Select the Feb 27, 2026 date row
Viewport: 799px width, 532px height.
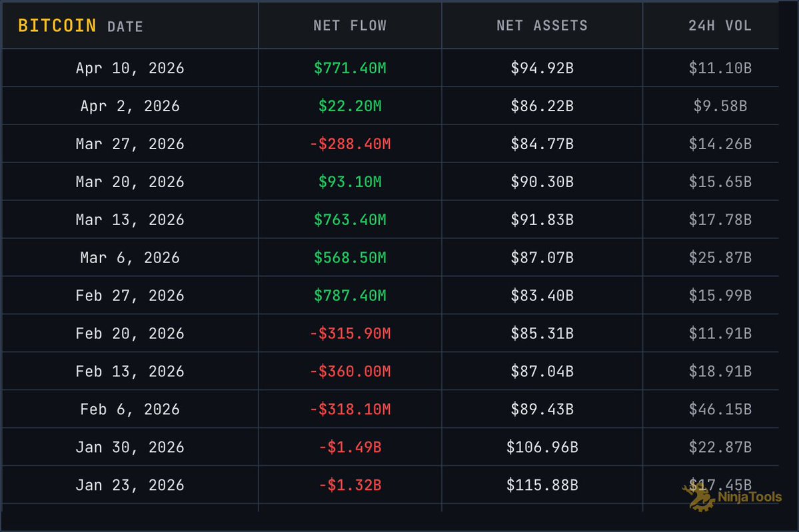130,296
